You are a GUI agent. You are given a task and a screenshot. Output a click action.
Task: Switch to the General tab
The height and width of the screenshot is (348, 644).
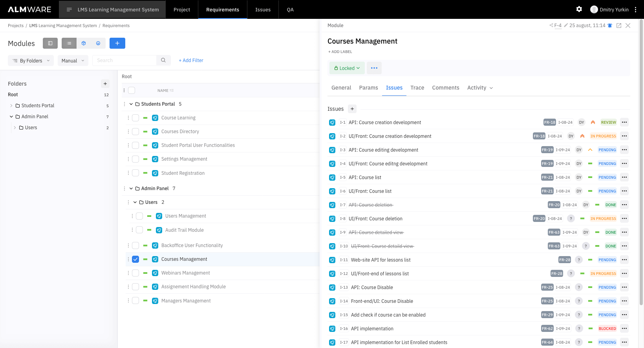(x=341, y=88)
